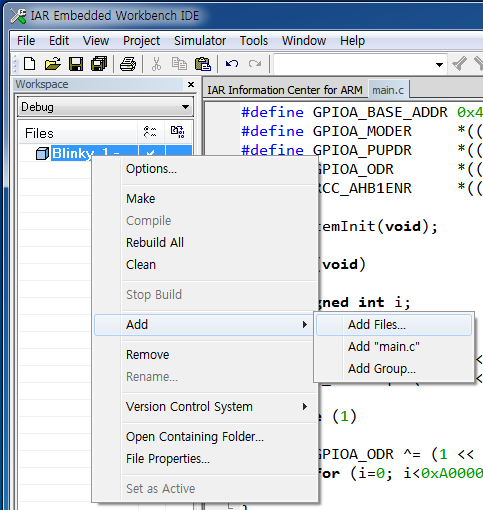
Task: Open the Tools menu
Action: 254,41
